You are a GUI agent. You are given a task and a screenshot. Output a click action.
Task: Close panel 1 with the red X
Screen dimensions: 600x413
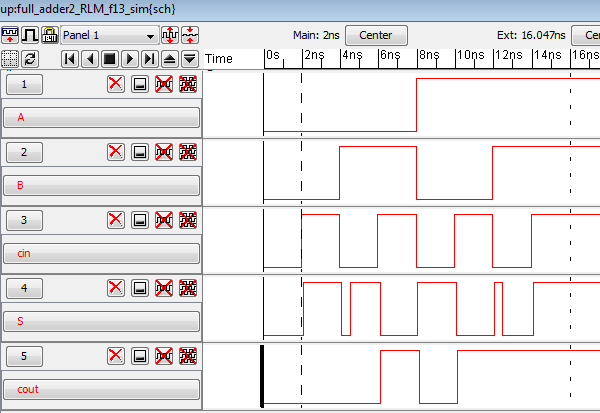pyautogui.click(x=116, y=84)
